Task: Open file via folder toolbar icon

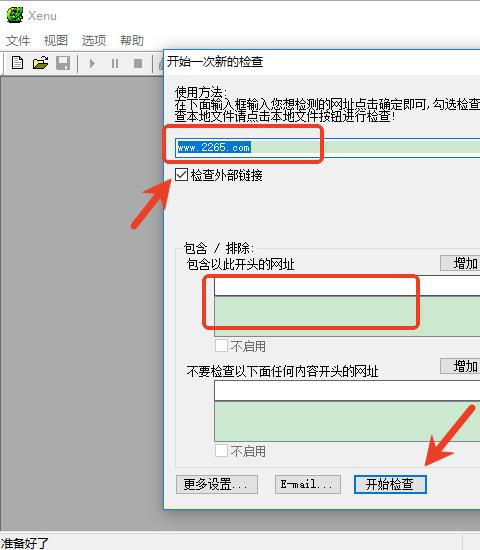Action: click(x=40, y=63)
